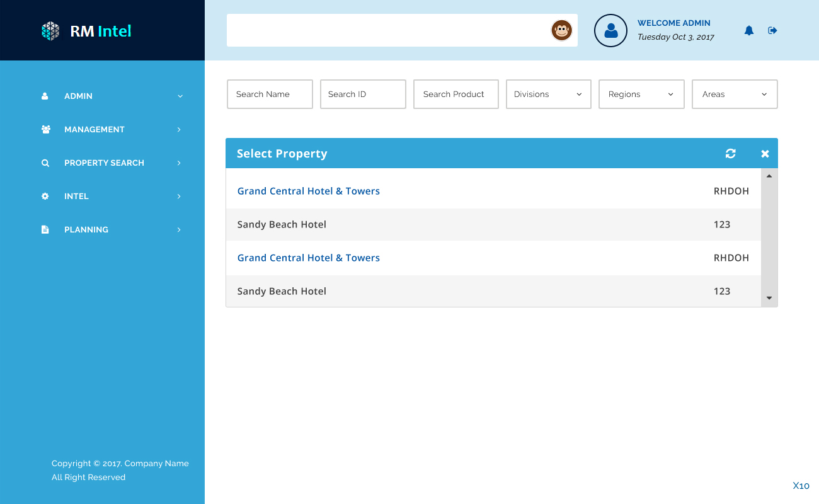819x504 pixels.
Task: Click the monkey icon inside the search bar
Action: [561, 30]
